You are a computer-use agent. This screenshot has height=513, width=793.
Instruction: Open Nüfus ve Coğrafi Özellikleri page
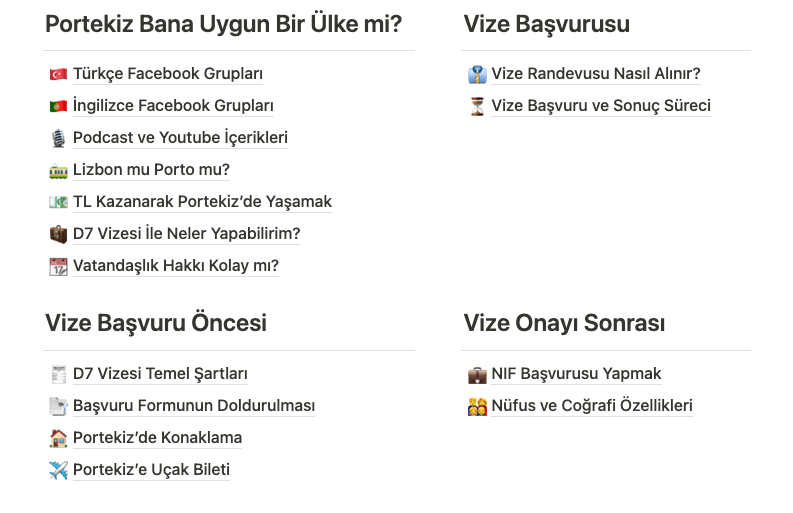point(592,406)
